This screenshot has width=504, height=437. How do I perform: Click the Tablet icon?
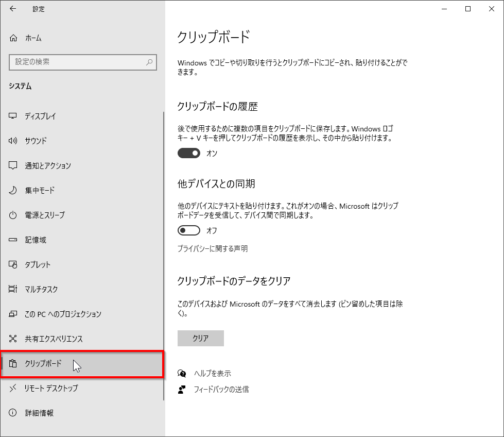tap(13, 264)
